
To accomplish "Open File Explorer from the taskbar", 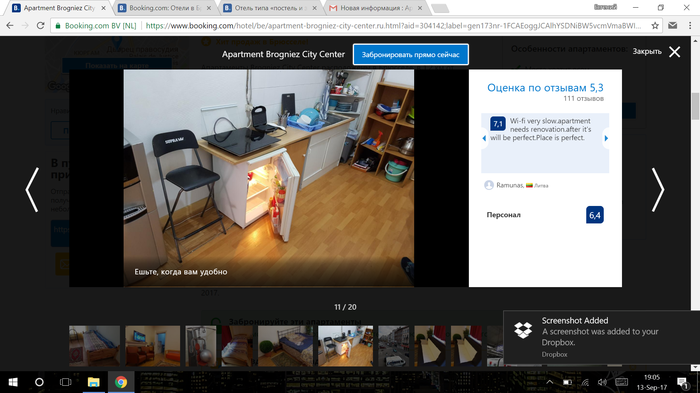I will pyautogui.click(x=93, y=382).
